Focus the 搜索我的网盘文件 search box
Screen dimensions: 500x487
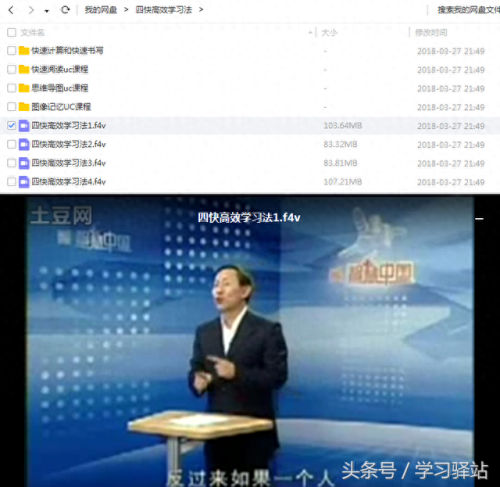468,10
